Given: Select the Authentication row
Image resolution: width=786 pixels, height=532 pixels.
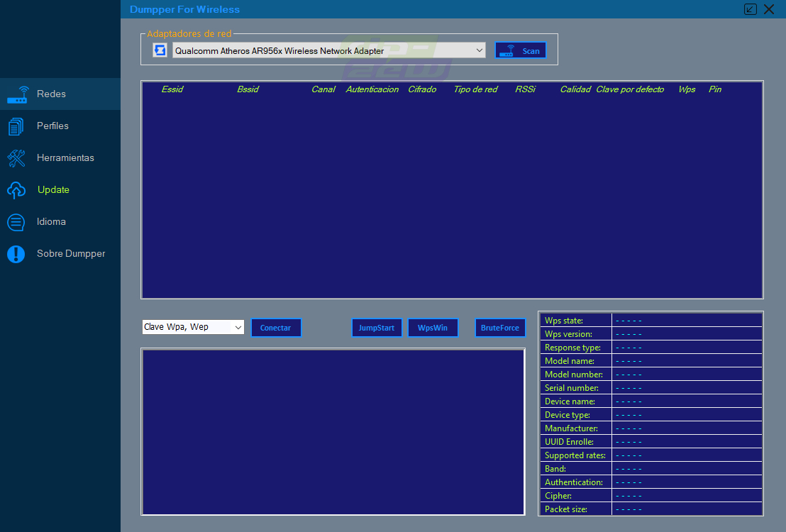Looking at the screenshot, I should 651,483.
